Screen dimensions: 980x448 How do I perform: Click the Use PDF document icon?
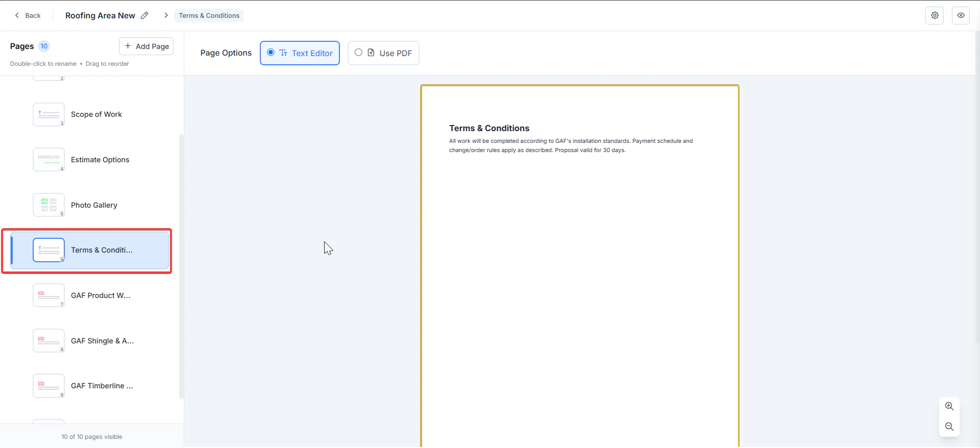371,53
